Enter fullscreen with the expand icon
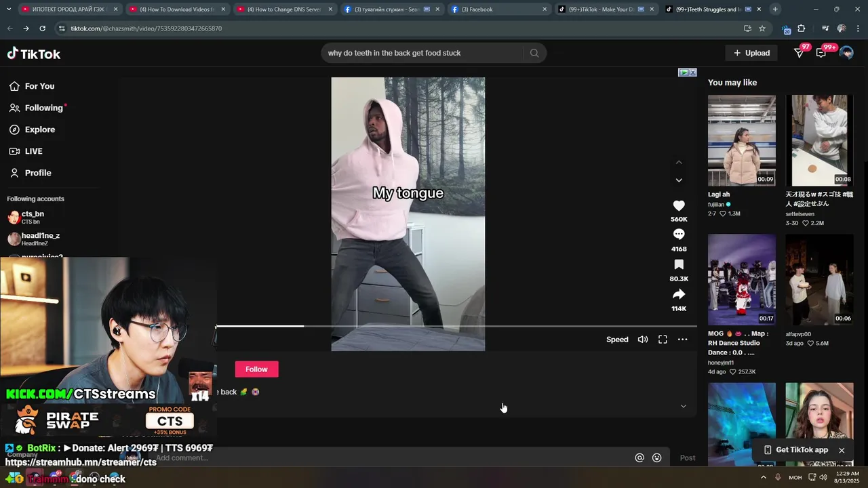The width and height of the screenshot is (868, 488). click(663, 340)
